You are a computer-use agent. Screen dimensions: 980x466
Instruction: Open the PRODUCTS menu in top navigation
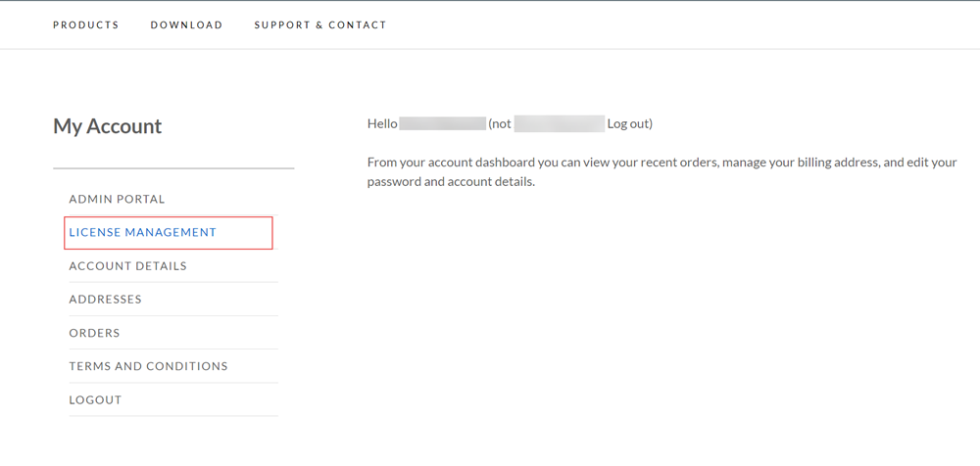point(85,25)
